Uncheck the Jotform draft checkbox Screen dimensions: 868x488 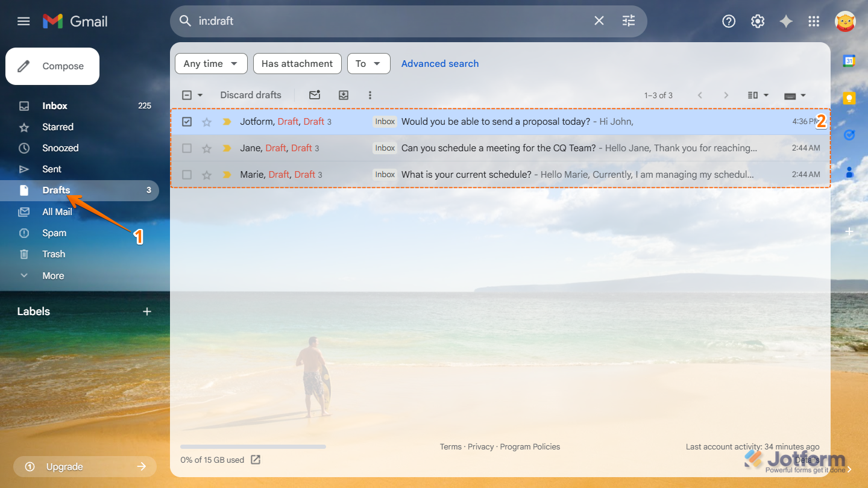tap(187, 122)
